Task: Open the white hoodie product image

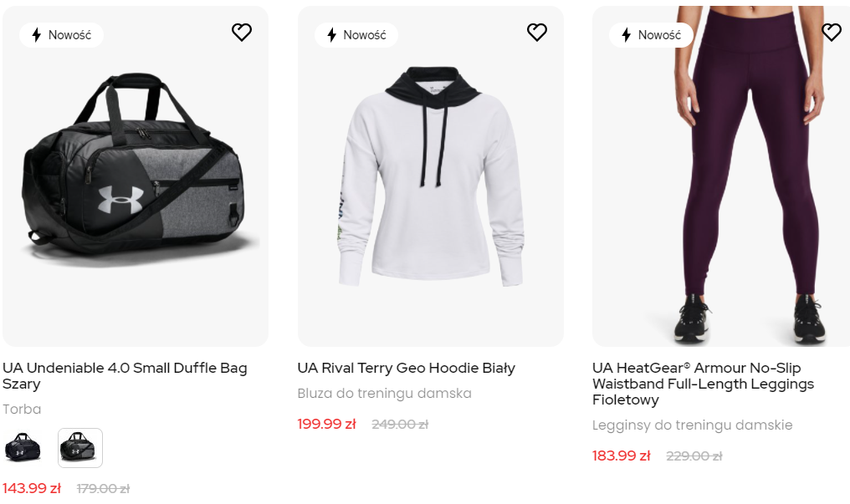Action: [x=430, y=176]
